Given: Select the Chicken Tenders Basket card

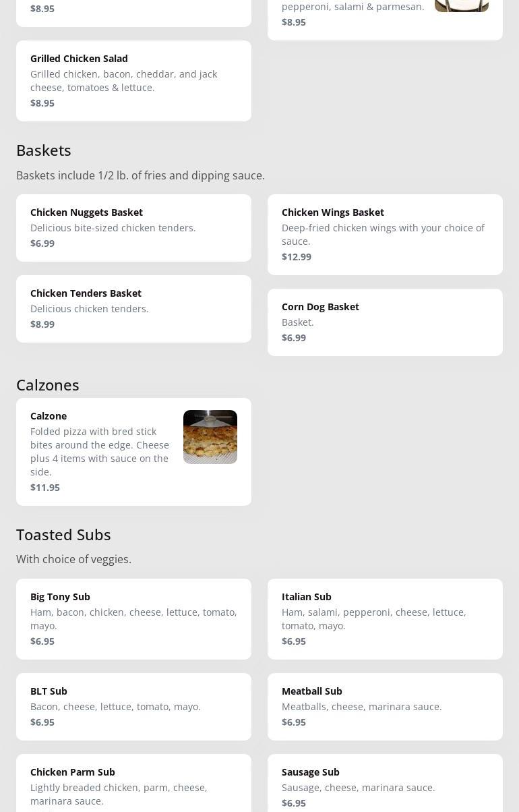Looking at the screenshot, I should click(x=133, y=309).
